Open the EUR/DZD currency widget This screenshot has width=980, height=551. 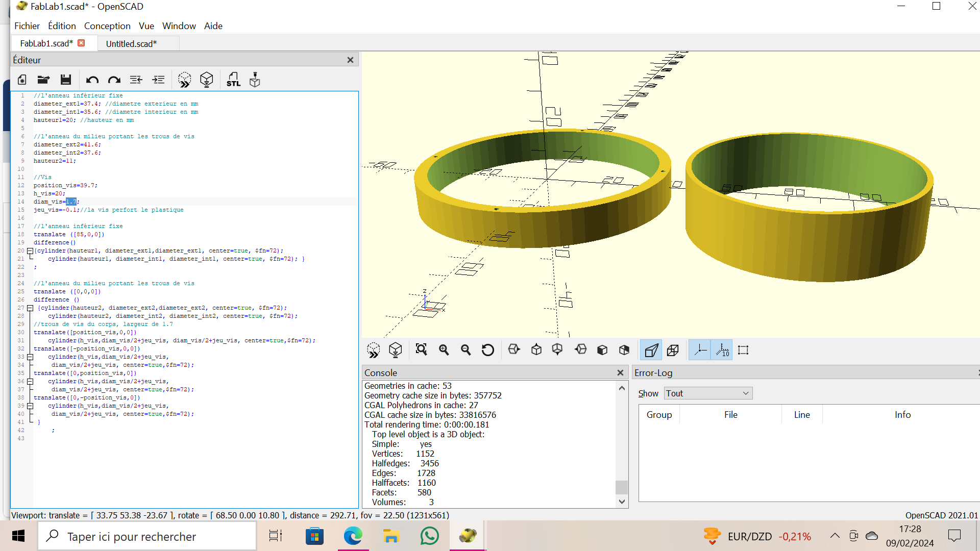tap(757, 536)
